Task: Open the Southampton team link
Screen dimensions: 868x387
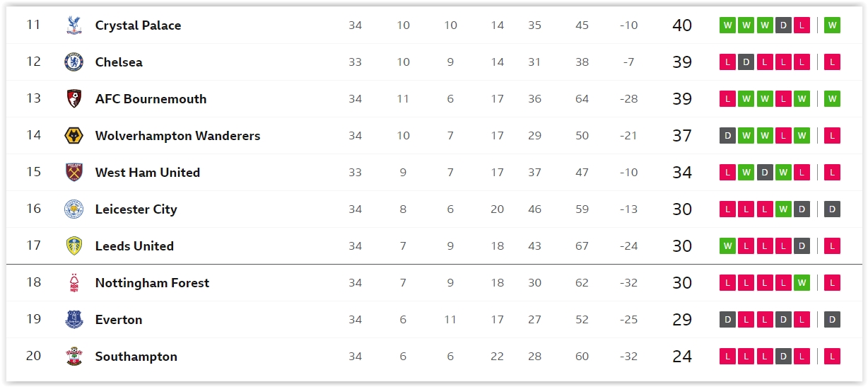Action: [136, 357]
